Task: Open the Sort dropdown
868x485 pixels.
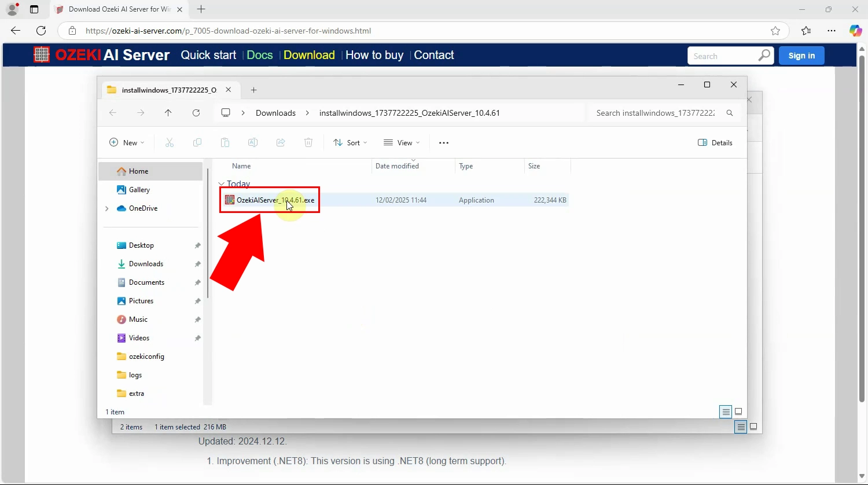Action: [x=351, y=142]
